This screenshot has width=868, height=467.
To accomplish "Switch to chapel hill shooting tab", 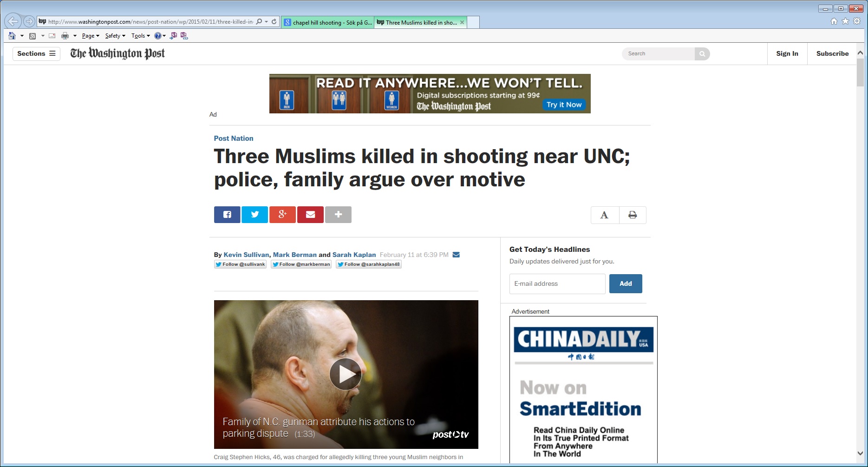I will (328, 22).
